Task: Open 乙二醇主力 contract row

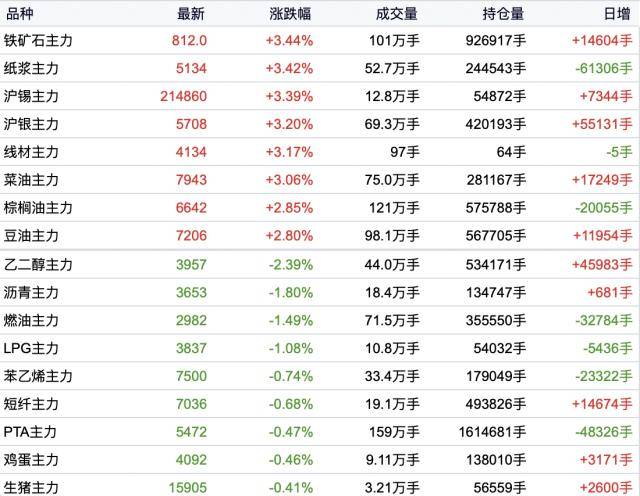Action: 320,265
